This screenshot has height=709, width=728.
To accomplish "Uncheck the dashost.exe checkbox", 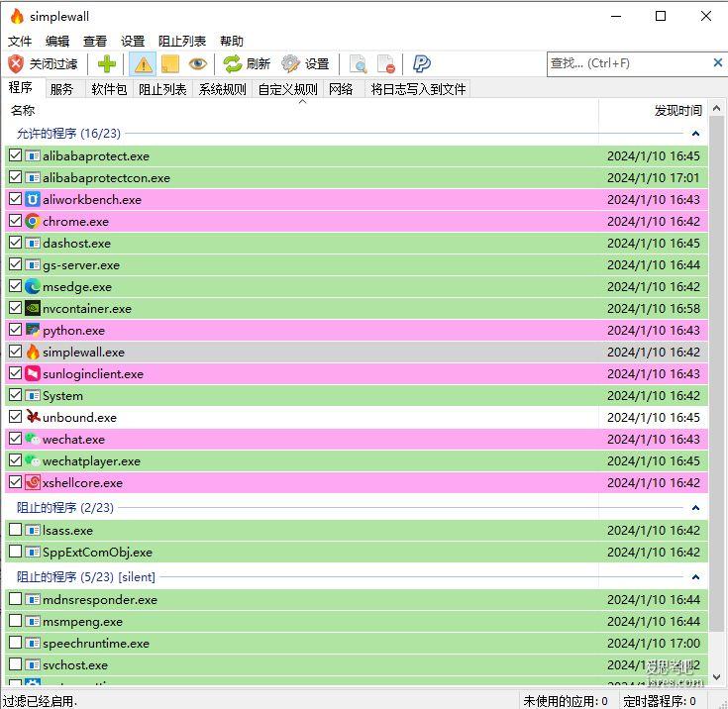I will tap(15, 243).
